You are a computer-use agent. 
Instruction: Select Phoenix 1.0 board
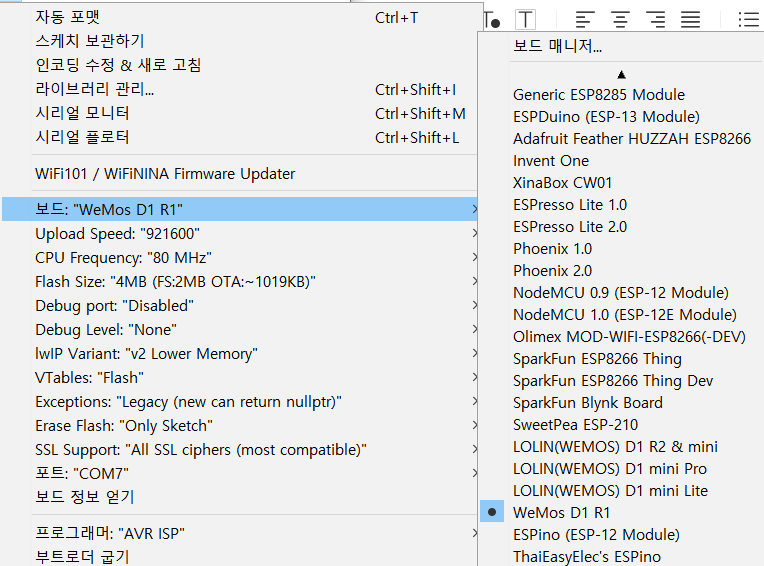[621, 248]
